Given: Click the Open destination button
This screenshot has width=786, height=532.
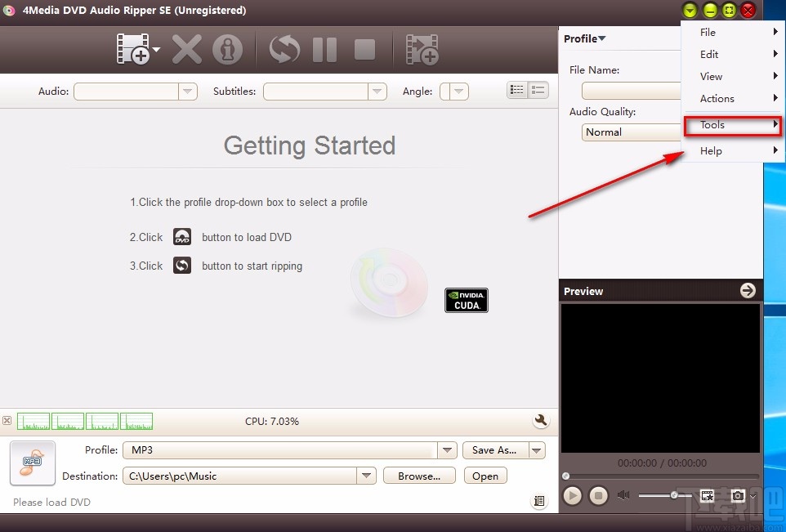Looking at the screenshot, I should (x=485, y=476).
